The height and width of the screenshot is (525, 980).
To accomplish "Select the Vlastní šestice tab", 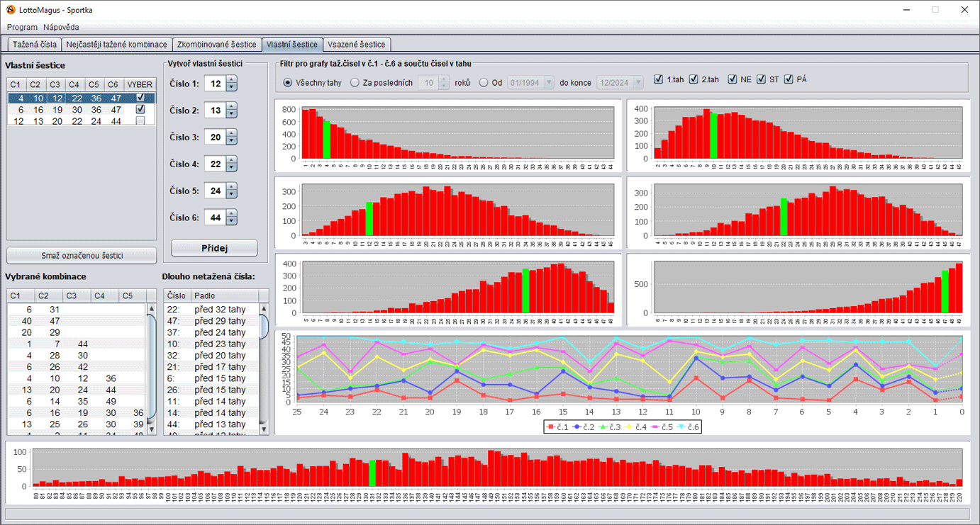I will (292, 44).
